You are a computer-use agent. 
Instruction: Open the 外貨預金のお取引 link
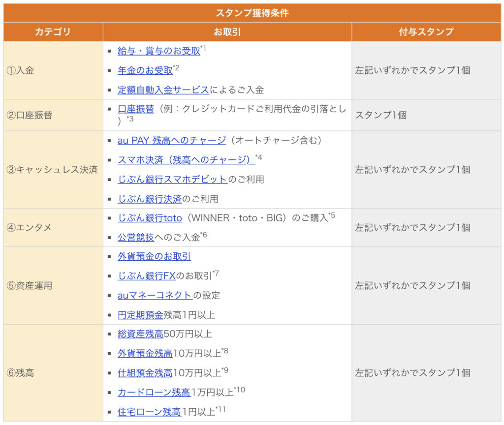point(154,257)
